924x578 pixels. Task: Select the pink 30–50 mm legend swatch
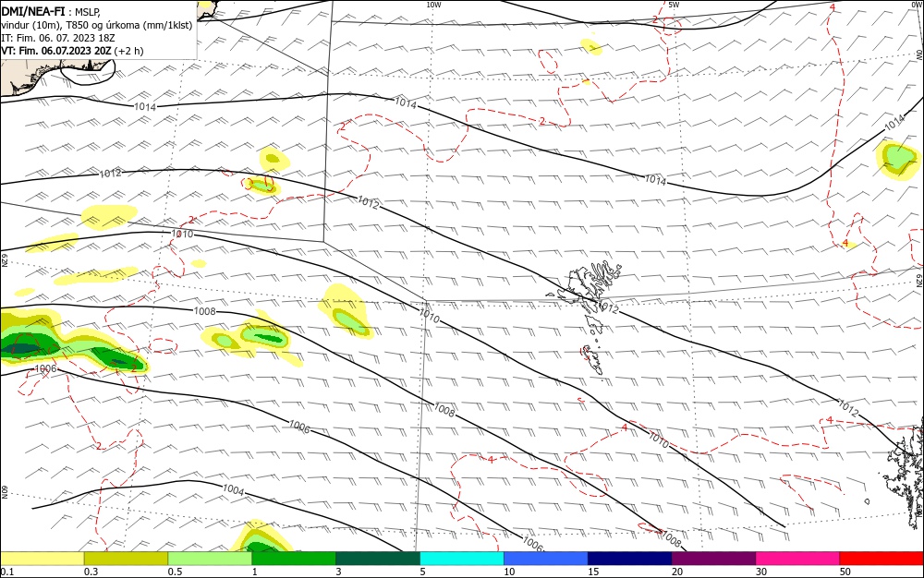pos(798,559)
